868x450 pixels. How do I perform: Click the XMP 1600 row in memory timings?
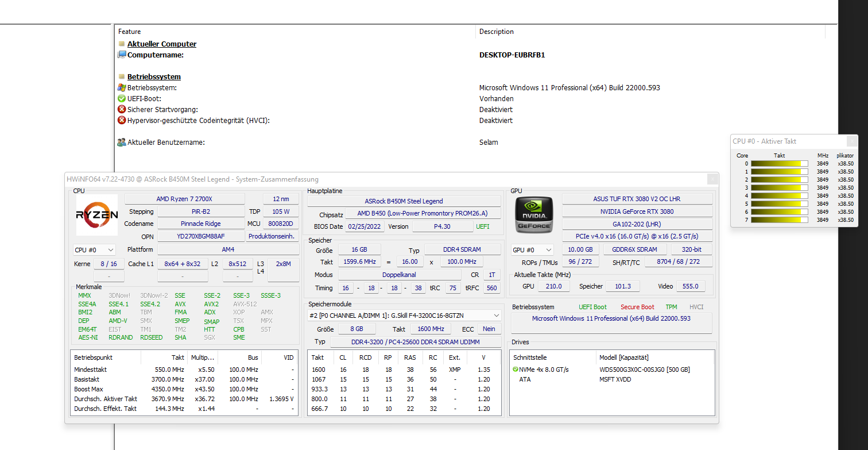pos(405,370)
